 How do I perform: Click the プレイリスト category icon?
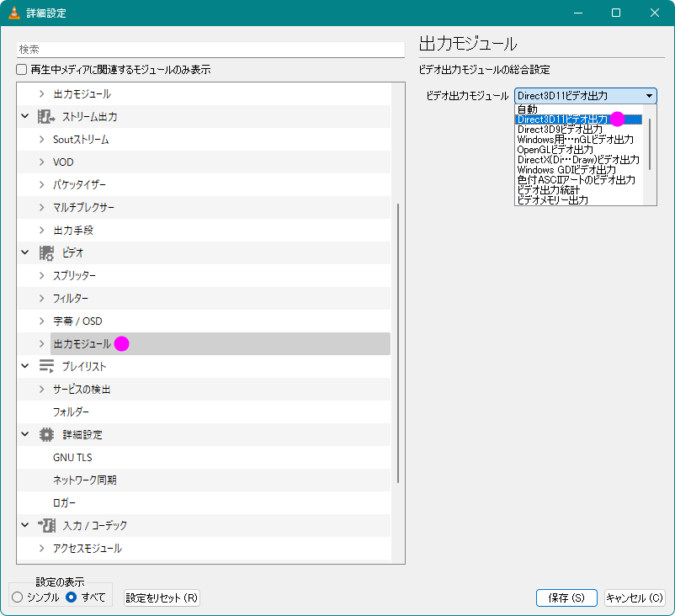pyautogui.click(x=46, y=366)
